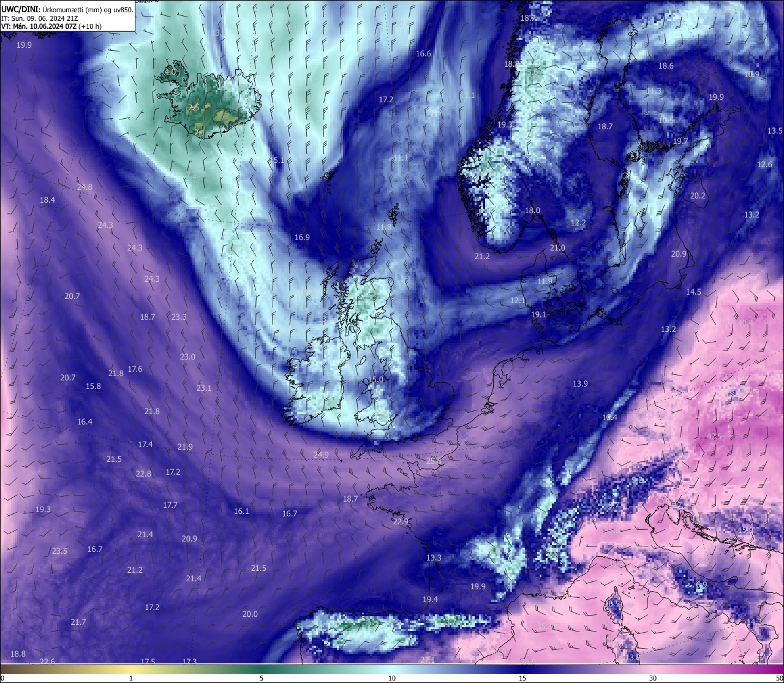Click the 17.3 value label
784x683 pixels.
click(189, 662)
